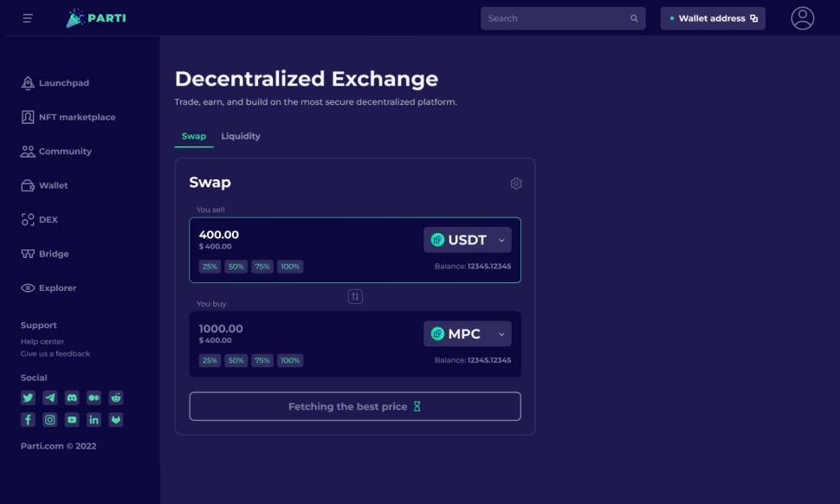Select 100% in the sell box
Viewport: 840px width, 504px height.
[x=290, y=267]
